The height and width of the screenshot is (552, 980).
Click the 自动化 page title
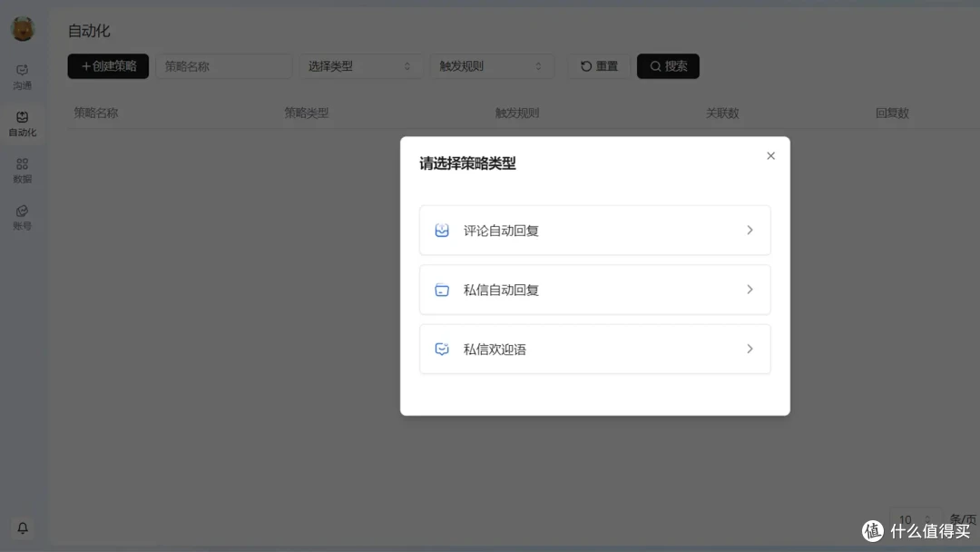[x=89, y=31]
